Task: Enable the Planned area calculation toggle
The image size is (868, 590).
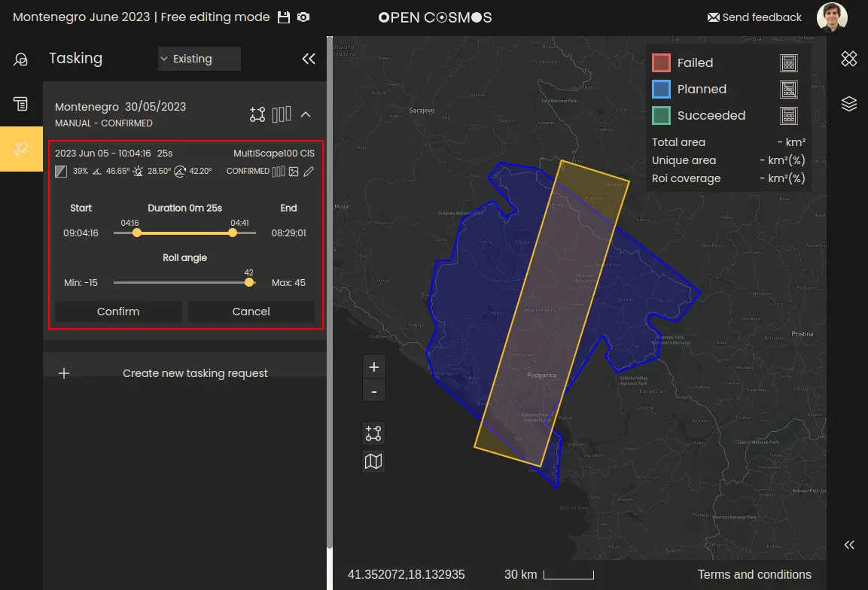Action: pyautogui.click(x=788, y=89)
